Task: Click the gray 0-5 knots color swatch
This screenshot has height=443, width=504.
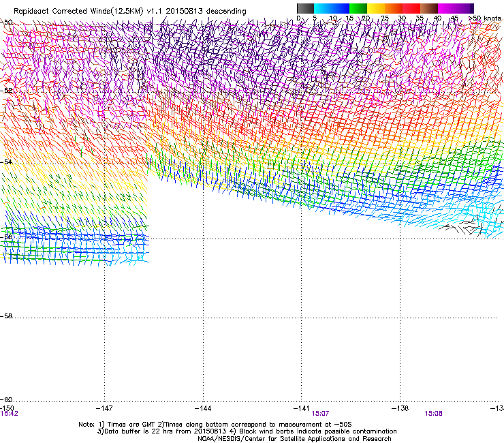Action: [305, 8]
